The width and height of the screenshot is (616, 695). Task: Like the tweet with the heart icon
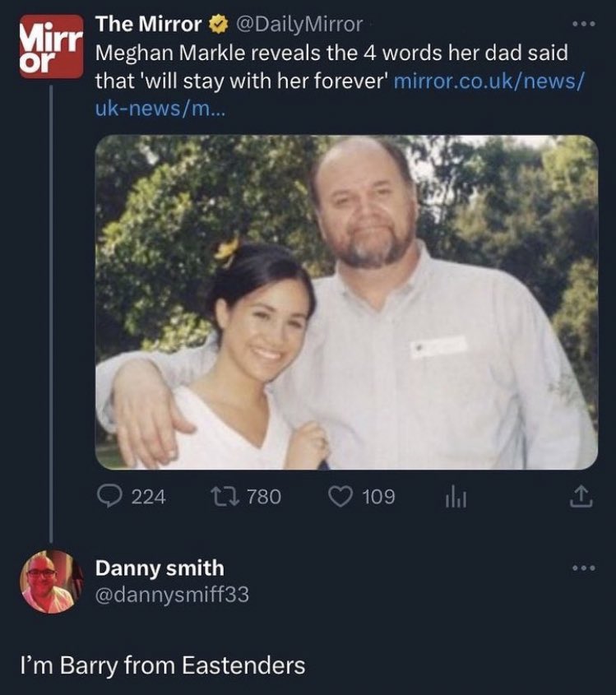pos(340,497)
